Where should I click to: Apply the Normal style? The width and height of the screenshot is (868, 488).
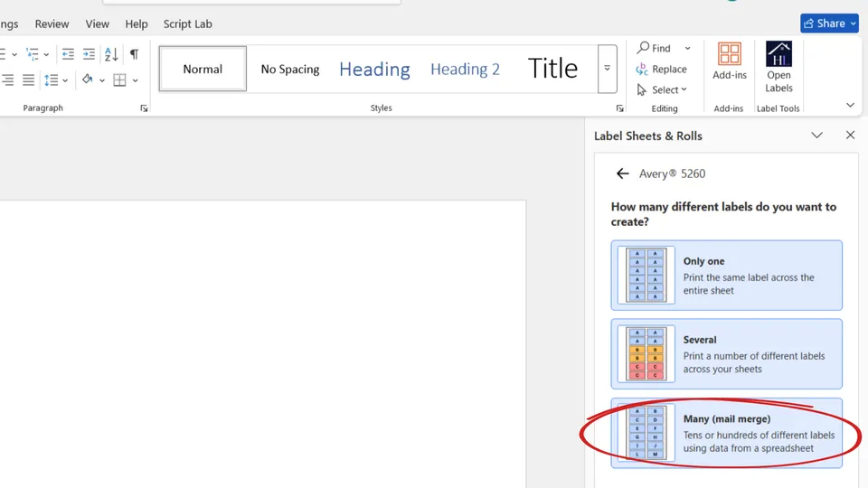(203, 69)
